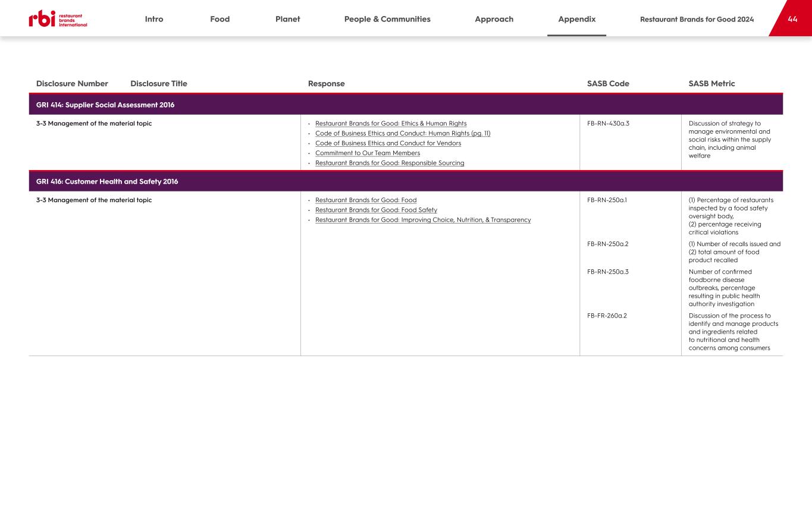Select the Approach navigation tab
The height and width of the screenshot is (522, 812).
coord(494,19)
